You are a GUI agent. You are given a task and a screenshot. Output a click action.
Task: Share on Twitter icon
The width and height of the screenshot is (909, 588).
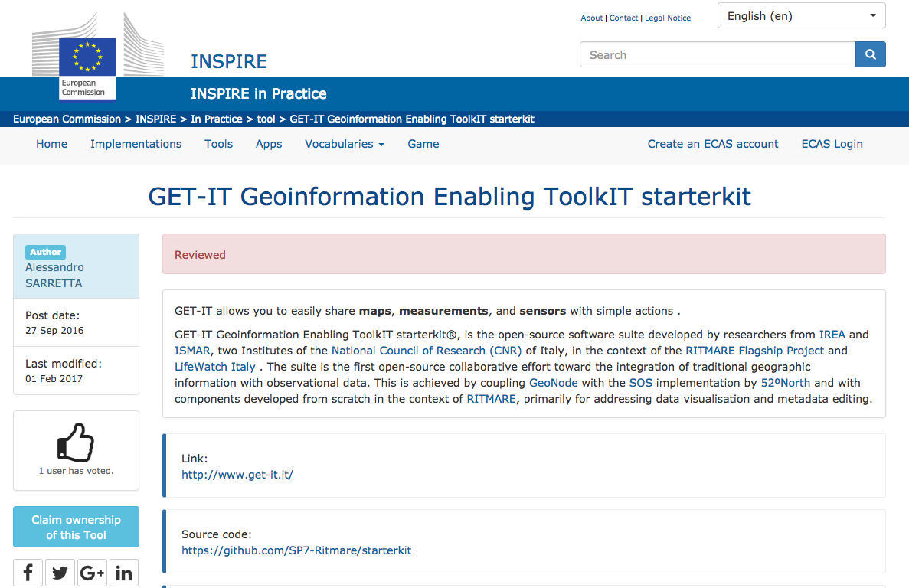(x=60, y=573)
